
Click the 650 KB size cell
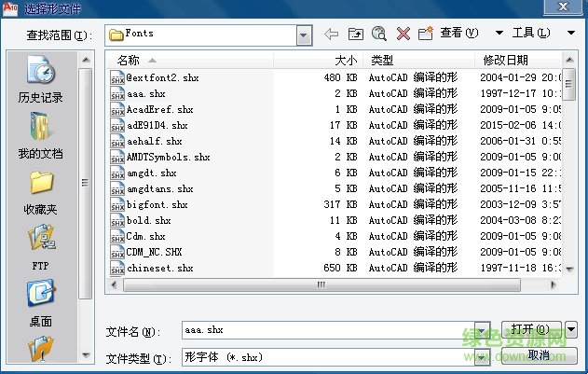[x=340, y=268]
